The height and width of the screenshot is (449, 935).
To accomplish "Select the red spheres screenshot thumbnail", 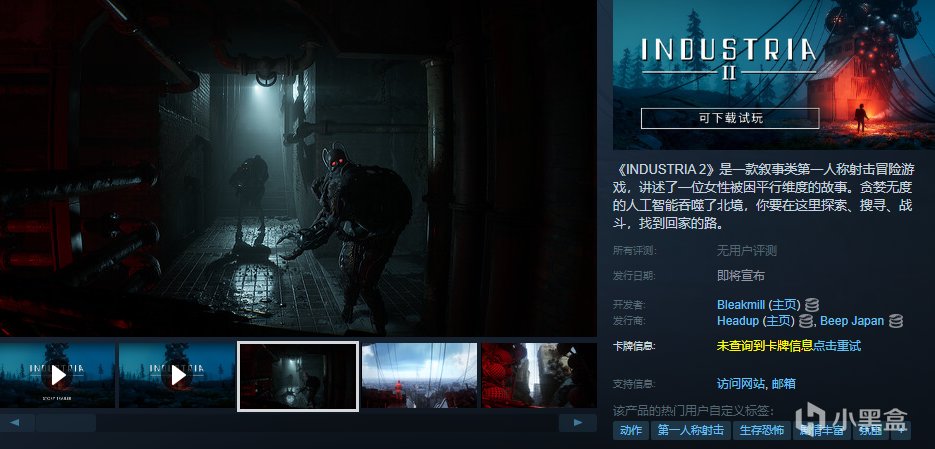I will tap(539, 375).
